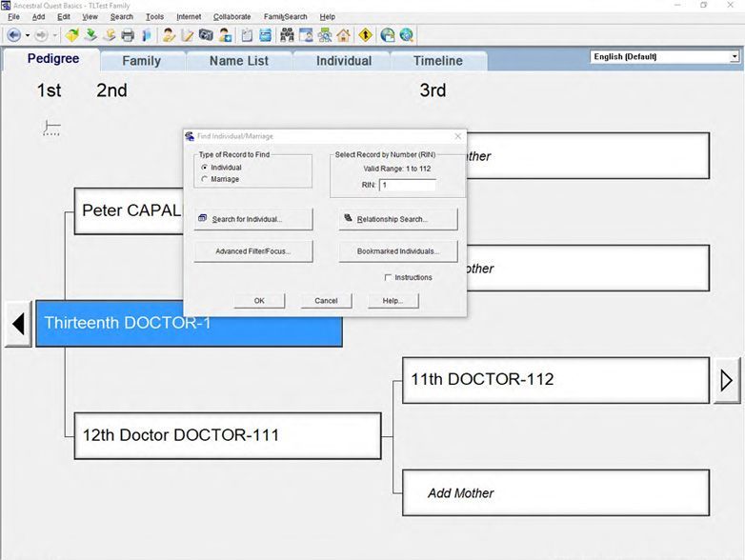Click the globe with magnifier web search icon
Viewport: 745px width, 560px height.
406,35
